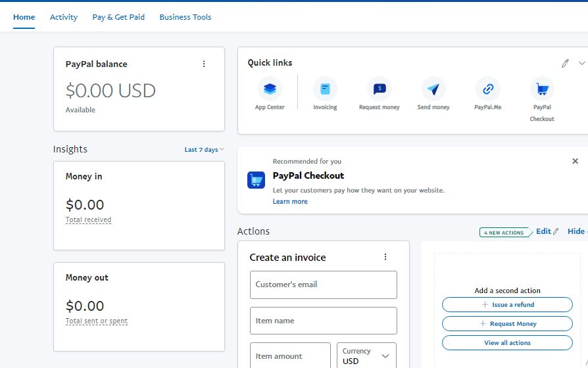Open PayPal balance three-dot menu
The width and height of the screenshot is (588, 368).
(204, 64)
